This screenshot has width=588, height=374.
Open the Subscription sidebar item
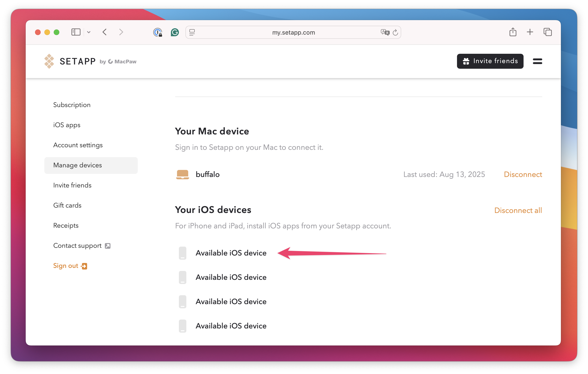pyautogui.click(x=72, y=105)
